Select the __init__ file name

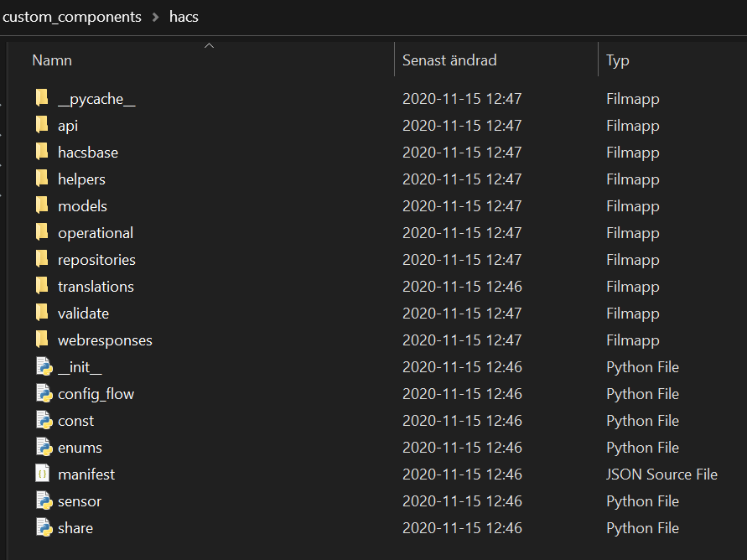coord(80,368)
